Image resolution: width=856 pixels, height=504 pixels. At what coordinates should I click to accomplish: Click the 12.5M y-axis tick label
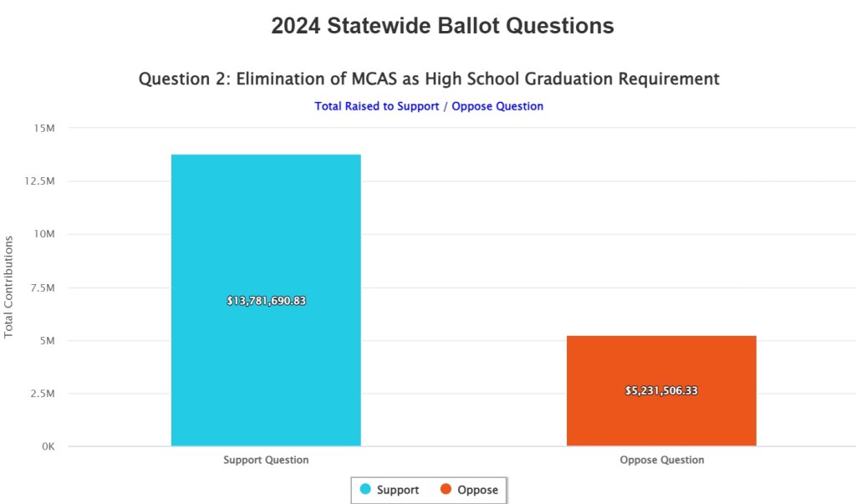tap(40, 181)
